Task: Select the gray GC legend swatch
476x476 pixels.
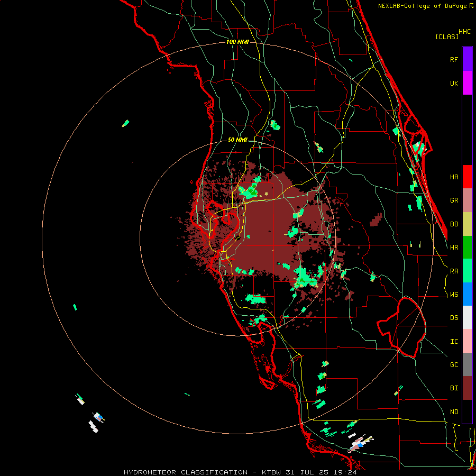Action: pyautogui.click(x=467, y=364)
